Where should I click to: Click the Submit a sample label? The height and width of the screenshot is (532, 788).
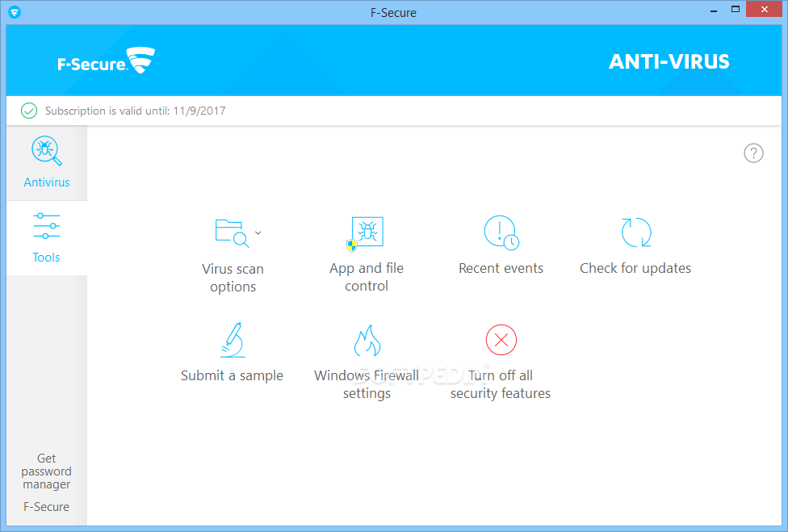point(232,375)
